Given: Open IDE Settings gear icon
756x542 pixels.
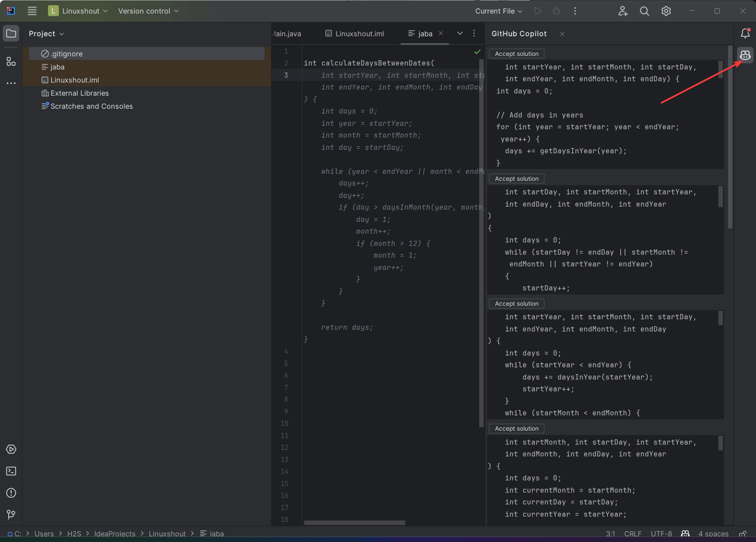Looking at the screenshot, I should tap(666, 11).
